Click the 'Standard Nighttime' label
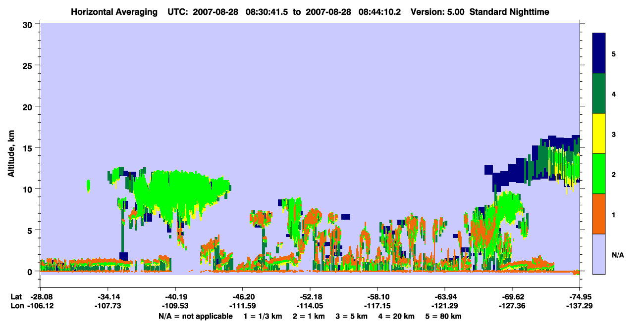This screenshot has height=330, width=644. click(x=509, y=11)
